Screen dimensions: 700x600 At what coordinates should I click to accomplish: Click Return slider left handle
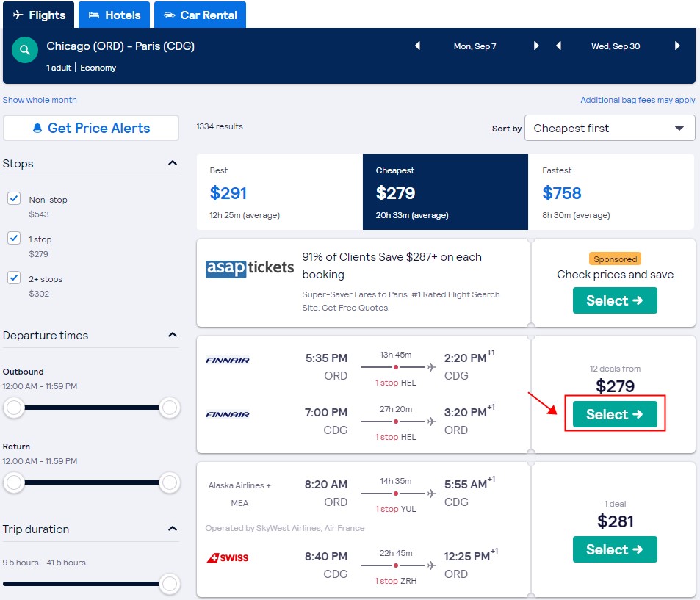(14, 482)
